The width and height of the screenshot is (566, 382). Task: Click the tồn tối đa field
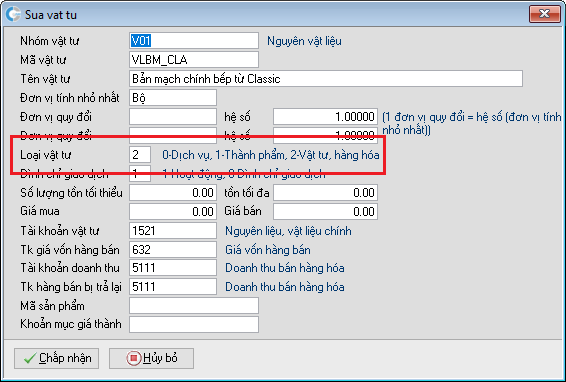pyautogui.click(x=326, y=192)
